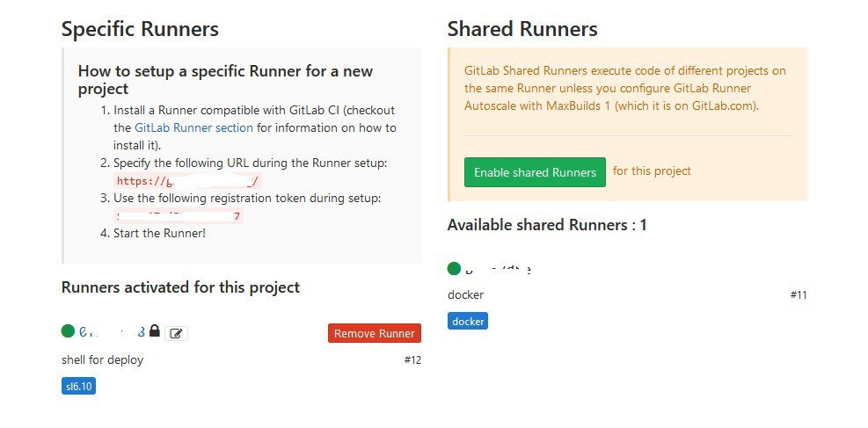Click 'Specify the following URL' step text
The width and height of the screenshot is (868, 428).
point(251,163)
